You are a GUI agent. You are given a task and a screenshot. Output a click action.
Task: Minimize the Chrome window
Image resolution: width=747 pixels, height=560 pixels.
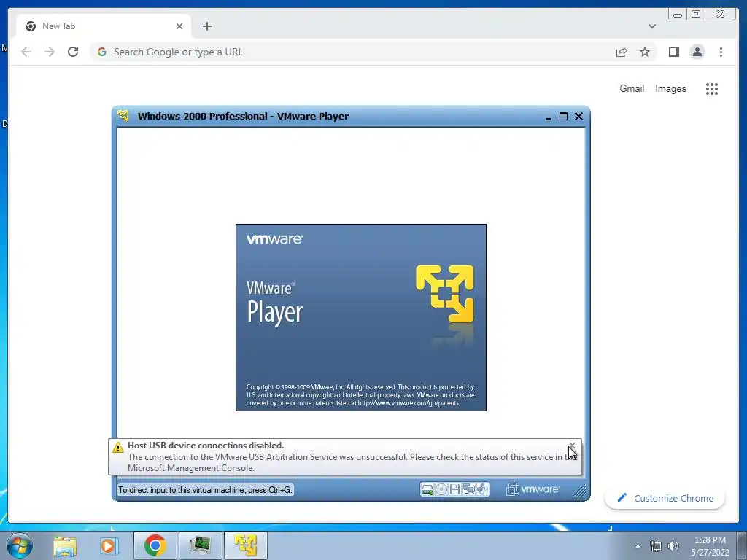(x=678, y=15)
